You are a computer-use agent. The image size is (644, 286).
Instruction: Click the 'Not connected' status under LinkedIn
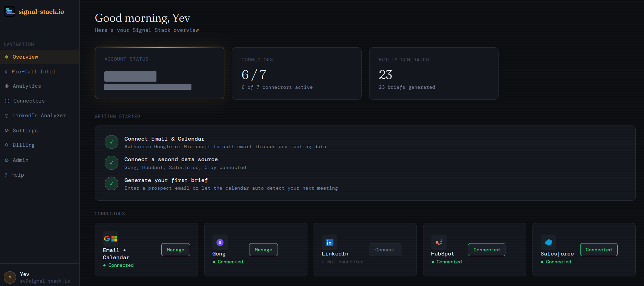[343, 262]
